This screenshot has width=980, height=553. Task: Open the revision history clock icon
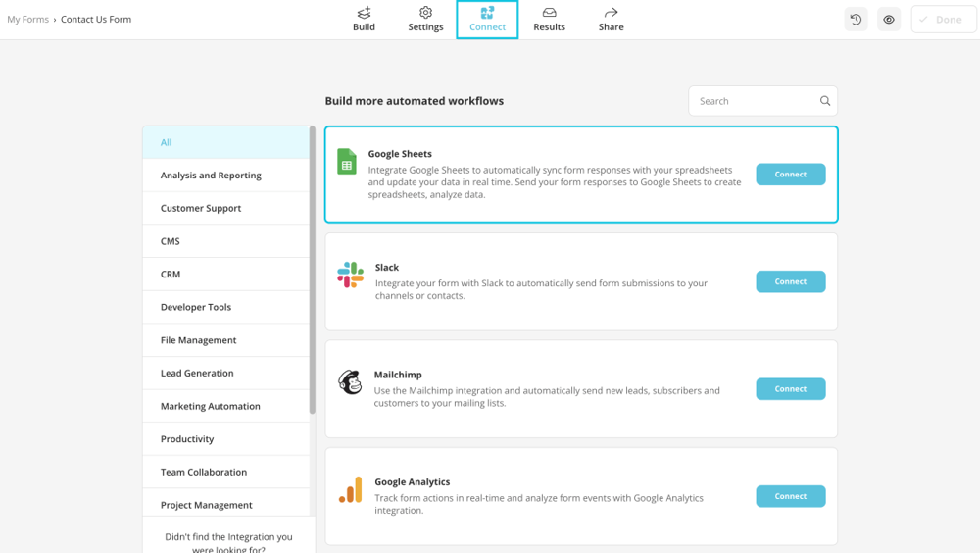856,20
